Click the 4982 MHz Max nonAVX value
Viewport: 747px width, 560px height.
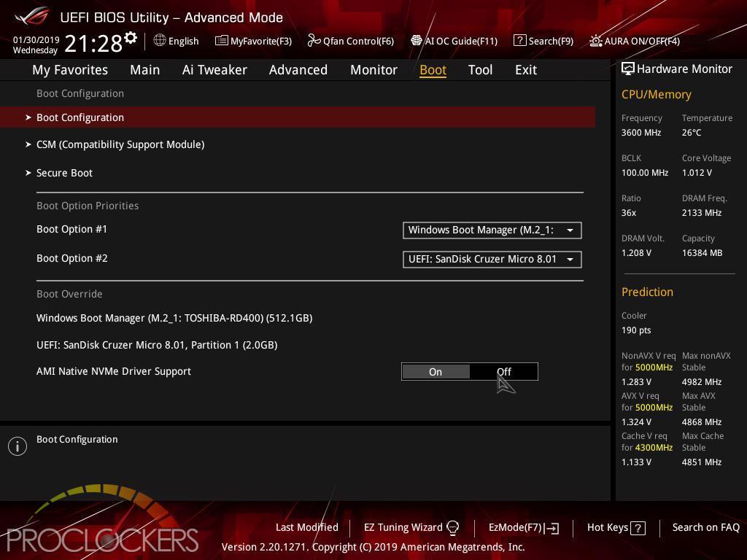pos(701,382)
